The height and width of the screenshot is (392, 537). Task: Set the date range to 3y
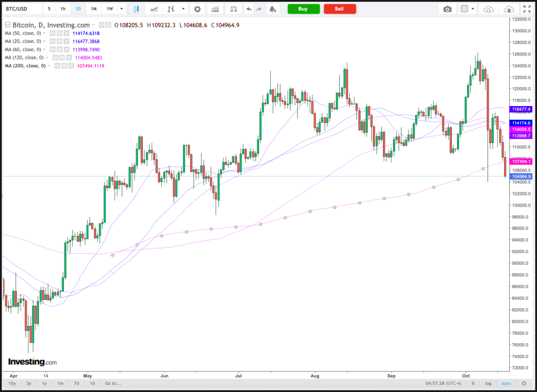29,383
